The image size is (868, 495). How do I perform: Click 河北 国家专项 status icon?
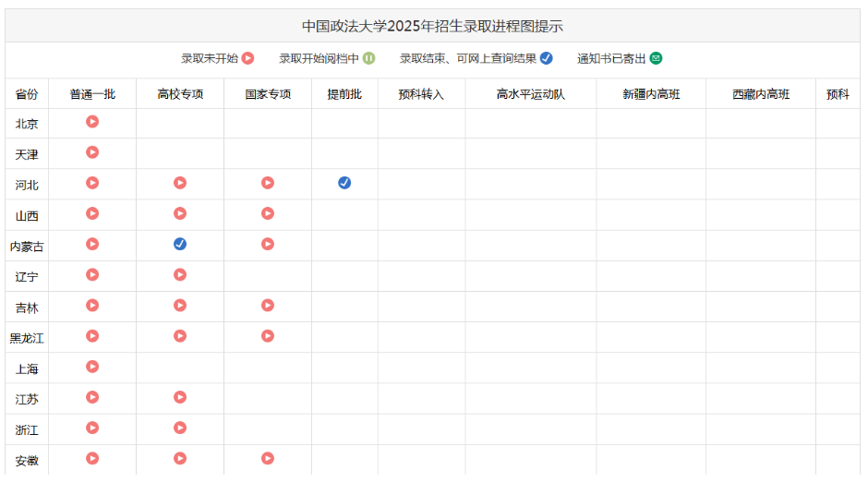pos(268,183)
